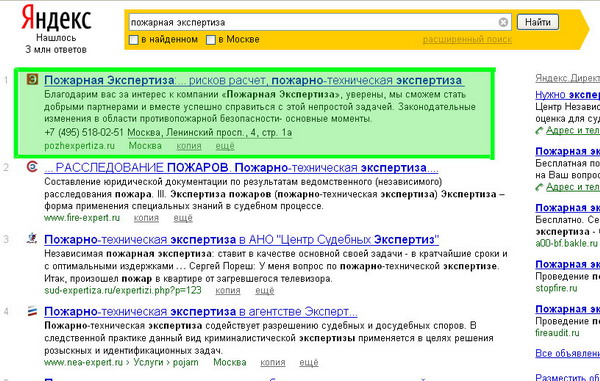Image resolution: width=600 pixels, height=381 pixels.
Task: Open 'копия' of sud-expertiza.ru result
Action: click(228, 290)
